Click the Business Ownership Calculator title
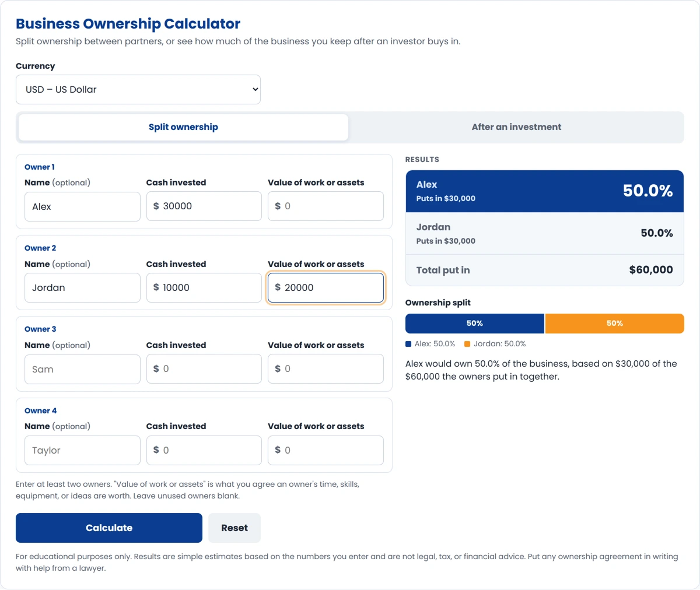 [128, 24]
